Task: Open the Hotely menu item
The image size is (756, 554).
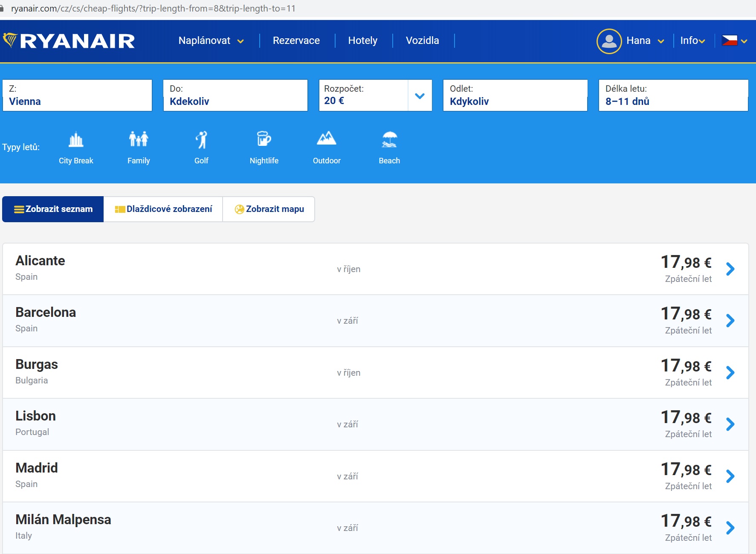Action: pyautogui.click(x=363, y=41)
